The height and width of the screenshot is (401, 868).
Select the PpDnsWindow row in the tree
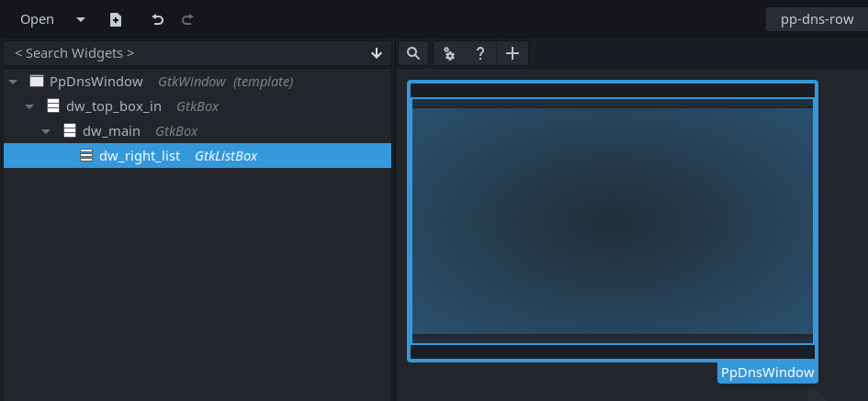197,82
